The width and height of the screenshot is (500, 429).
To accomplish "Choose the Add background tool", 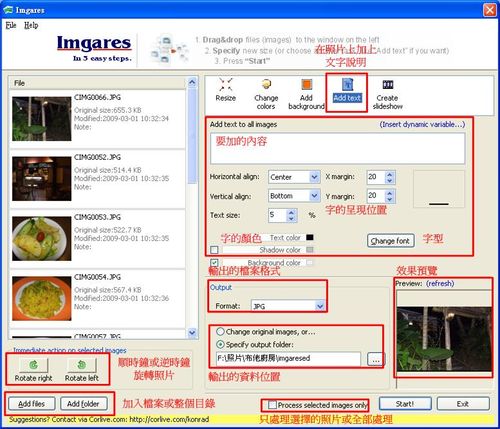I will (306, 94).
